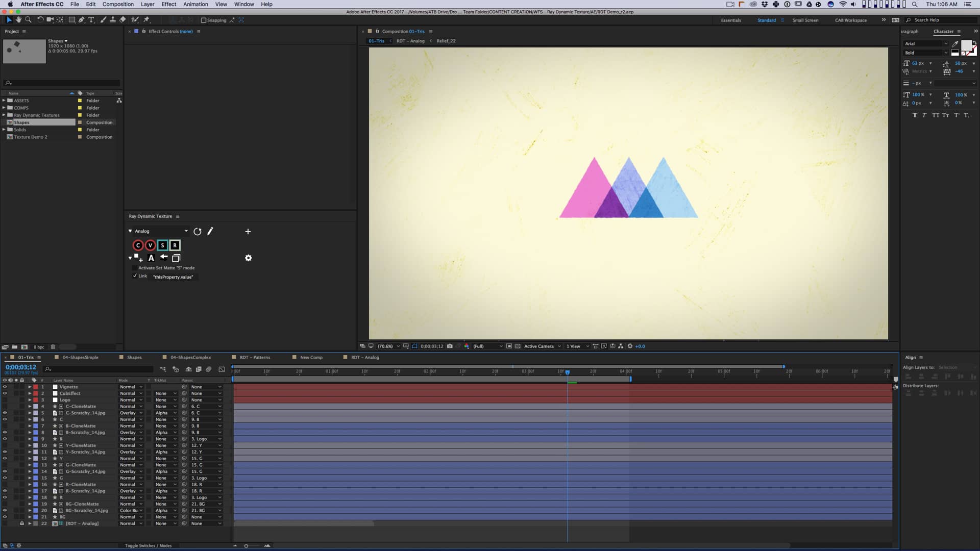The width and height of the screenshot is (980, 551).
Task: Take a snapshot of the composition
Action: point(450,346)
